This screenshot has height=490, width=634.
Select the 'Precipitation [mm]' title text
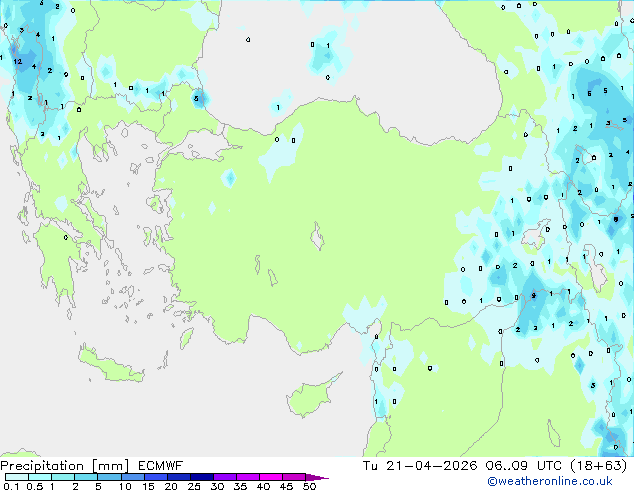pos(65,466)
